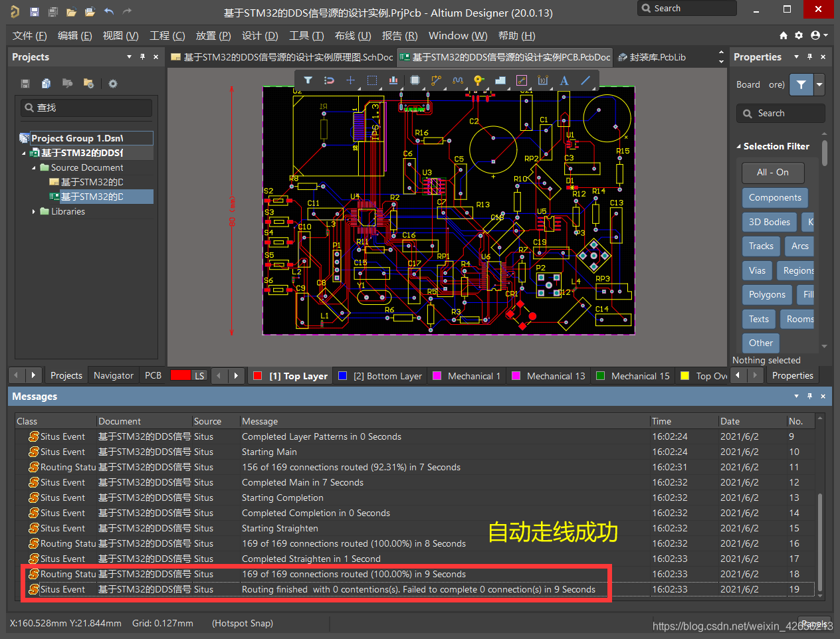Select the magnet snap tool in PCB toolbar
Screen dimensions: 840x639
[329, 80]
